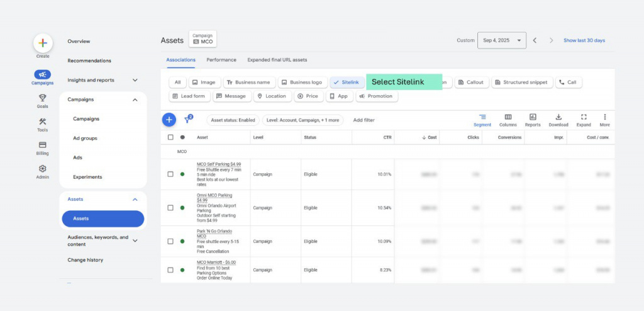This screenshot has height=311, width=644.
Task: Switch to the Performance tab
Action: 221,60
